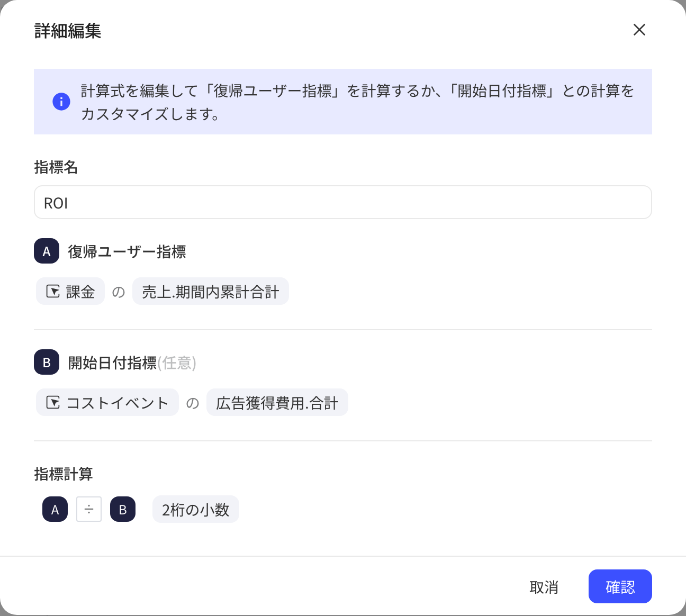This screenshot has height=616, width=686.
Task: Click the cursor icon in the 課金 chip
Action: [x=53, y=291]
